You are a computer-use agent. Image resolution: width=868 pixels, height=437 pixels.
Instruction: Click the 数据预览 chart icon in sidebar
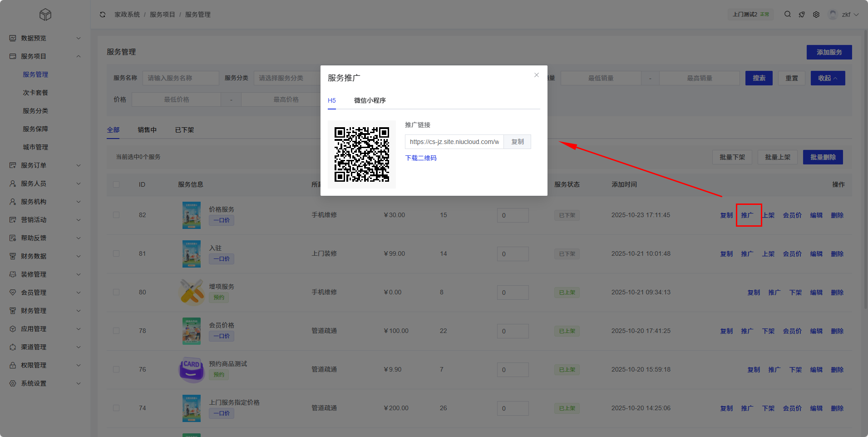tap(13, 38)
